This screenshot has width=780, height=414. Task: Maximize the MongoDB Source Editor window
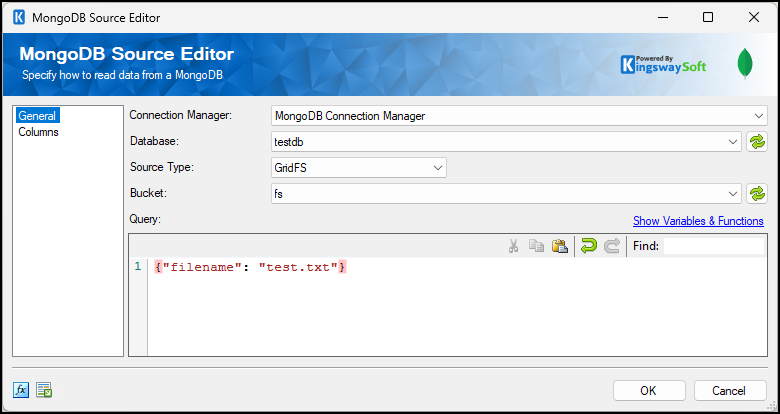[708, 17]
